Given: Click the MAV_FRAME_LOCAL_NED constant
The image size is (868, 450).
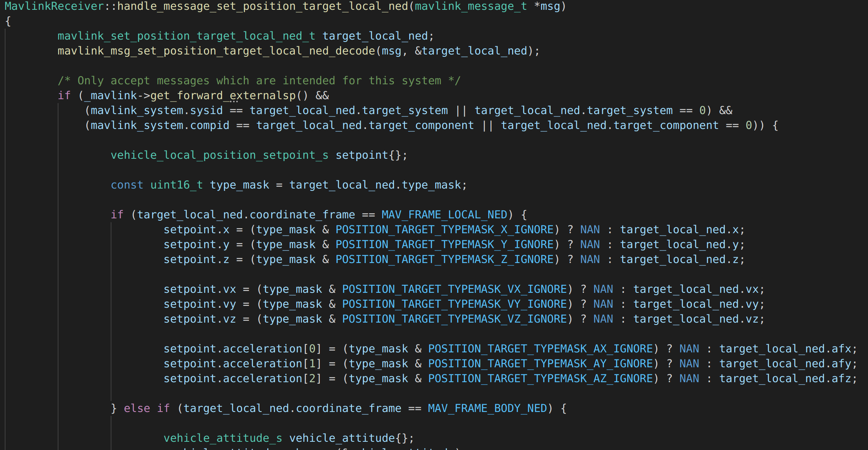Looking at the screenshot, I should pos(444,215).
